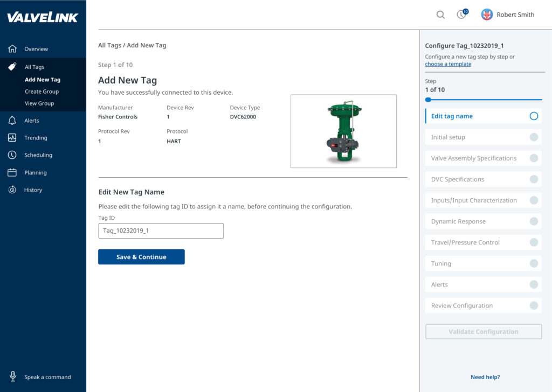This screenshot has height=392, width=552.
Task: Toggle the Initial setup step circle
Action: point(534,137)
